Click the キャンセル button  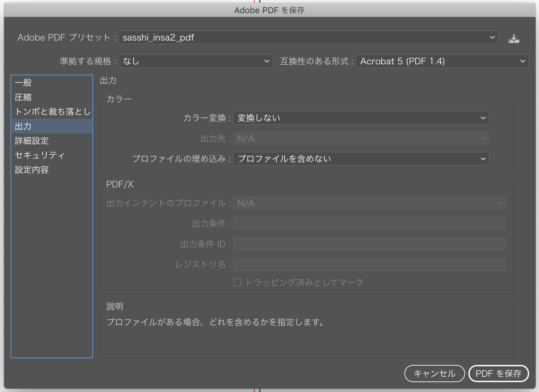tap(434, 374)
